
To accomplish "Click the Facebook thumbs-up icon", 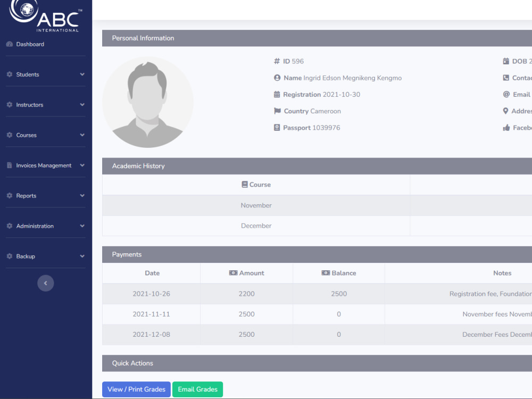I will coord(507,127).
